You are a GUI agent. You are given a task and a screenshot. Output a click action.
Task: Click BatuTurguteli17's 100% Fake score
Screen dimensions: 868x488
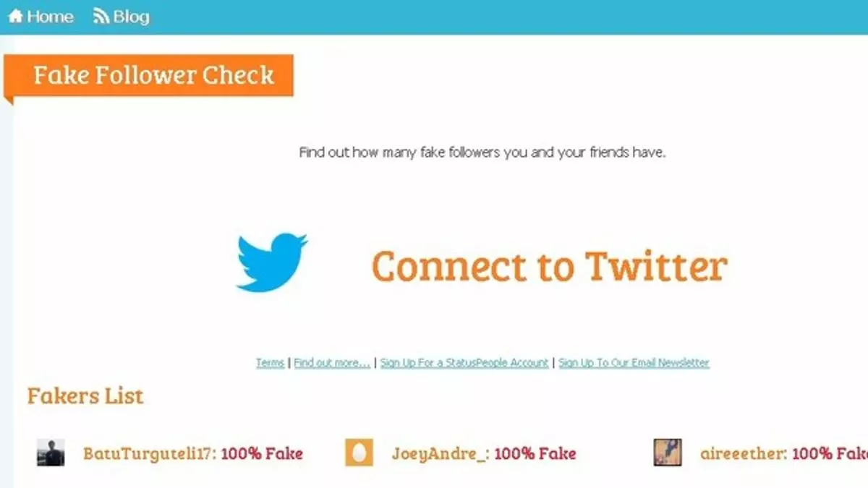click(x=262, y=454)
